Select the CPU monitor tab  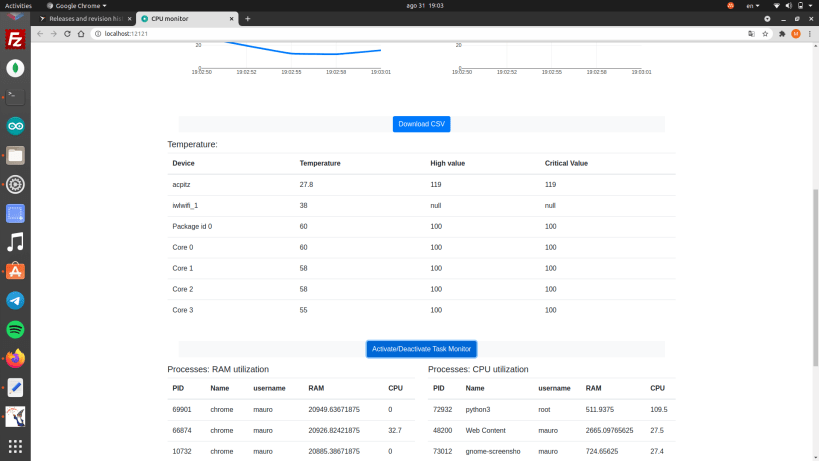pyautogui.click(x=186, y=18)
